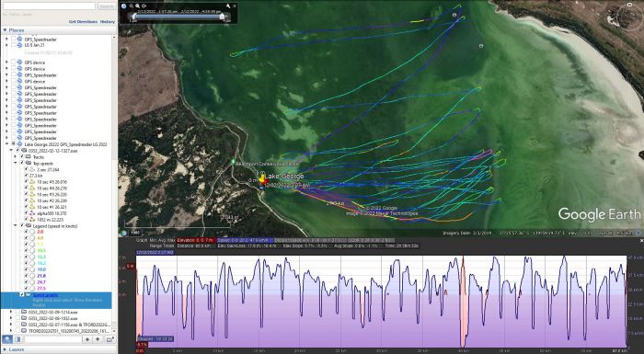Screen dimensions: 644x354
Task: Click the time slider zoom-in magnifier
Action: (x=138, y=6)
